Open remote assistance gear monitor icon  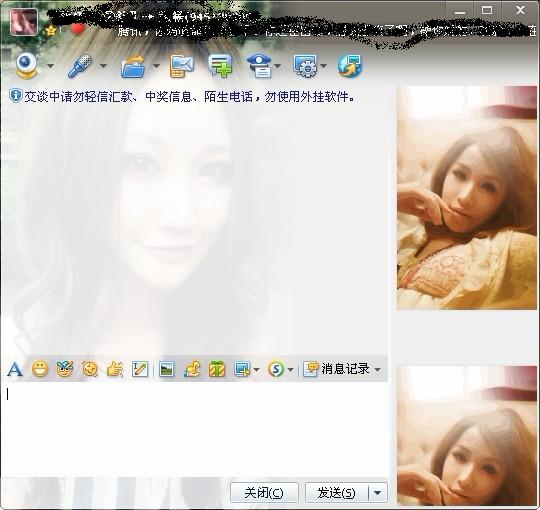pos(305,65)
